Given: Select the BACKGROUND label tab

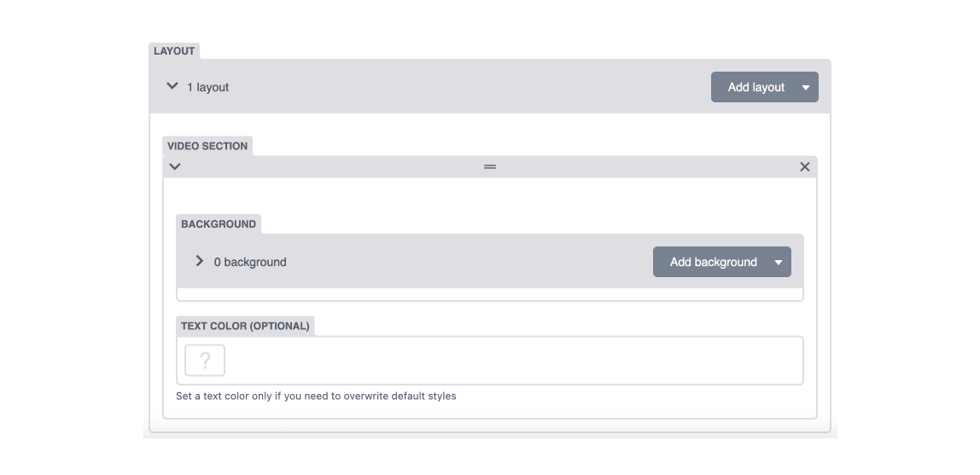Looking at the screenshot, I should (x=219, y=224).
